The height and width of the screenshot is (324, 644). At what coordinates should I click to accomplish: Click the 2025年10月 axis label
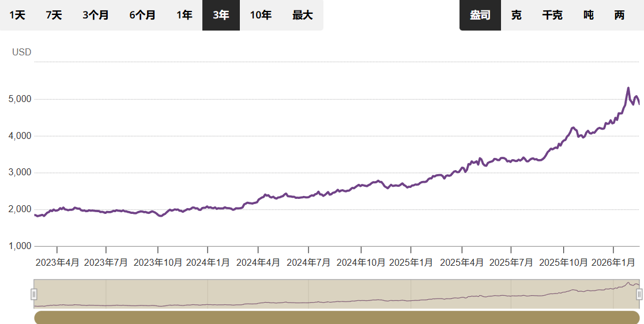click(x=563, y=262)
